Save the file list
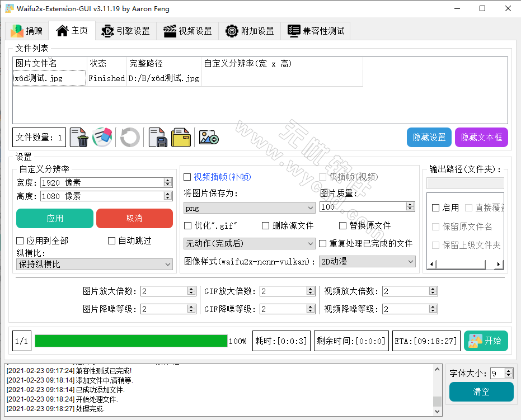Screen dimensions: 521x420 [x=158, y=137]
